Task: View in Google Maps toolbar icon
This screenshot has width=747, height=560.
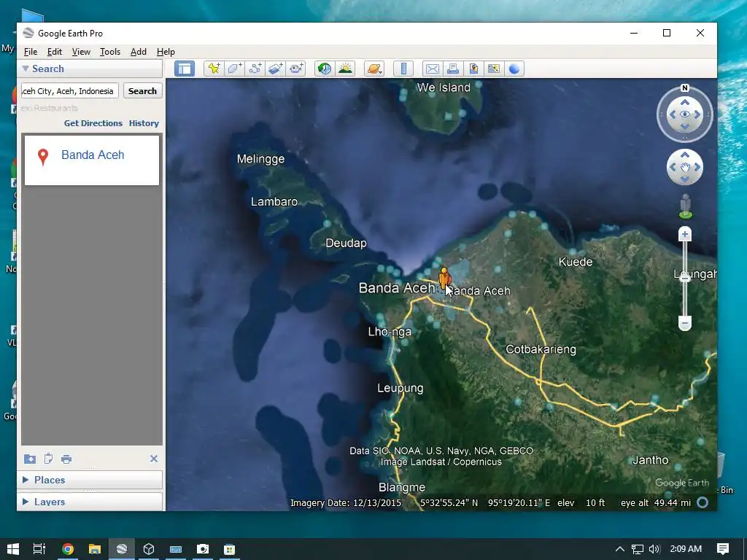Action: tap(494, 69)
